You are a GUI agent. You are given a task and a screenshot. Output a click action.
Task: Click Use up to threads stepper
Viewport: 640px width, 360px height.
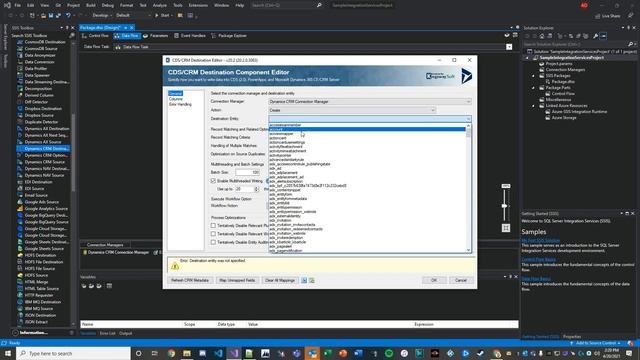[257, 189]
